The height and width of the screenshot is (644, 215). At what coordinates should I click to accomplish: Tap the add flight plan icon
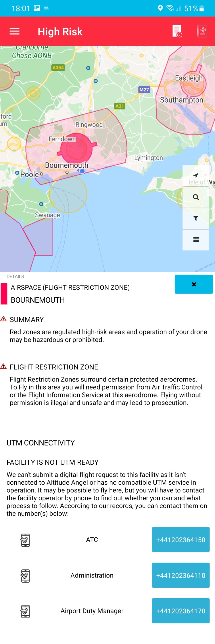click(x=202, y=31)
